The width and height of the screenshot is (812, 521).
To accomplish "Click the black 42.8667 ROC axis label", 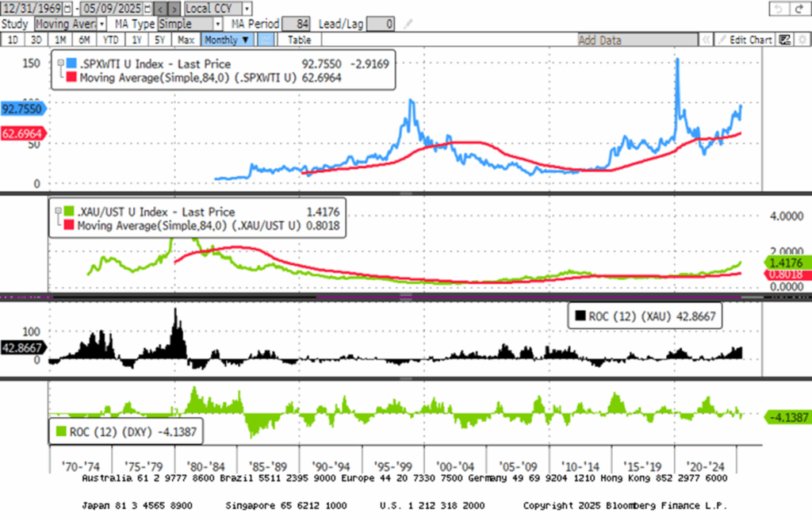I will (23, 347).
